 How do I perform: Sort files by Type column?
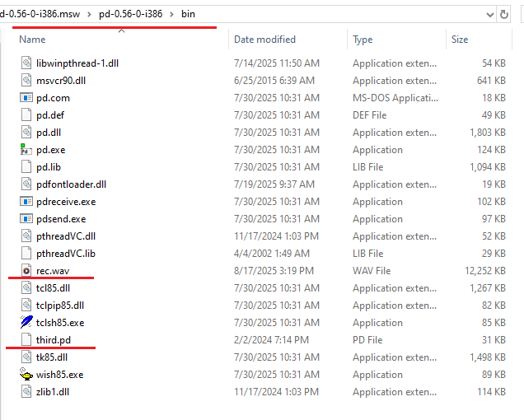(x=363, y=40)
